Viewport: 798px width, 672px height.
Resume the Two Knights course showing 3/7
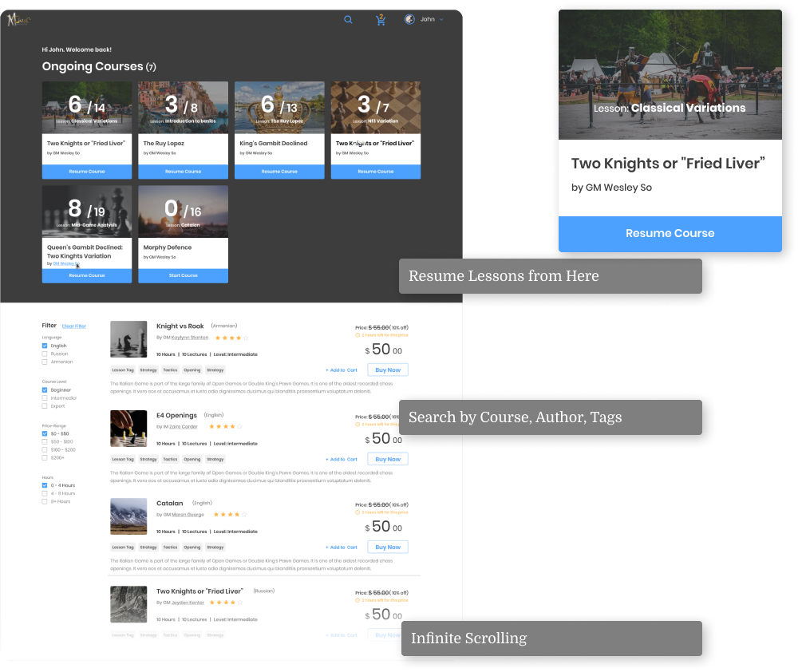pos(376,172)
